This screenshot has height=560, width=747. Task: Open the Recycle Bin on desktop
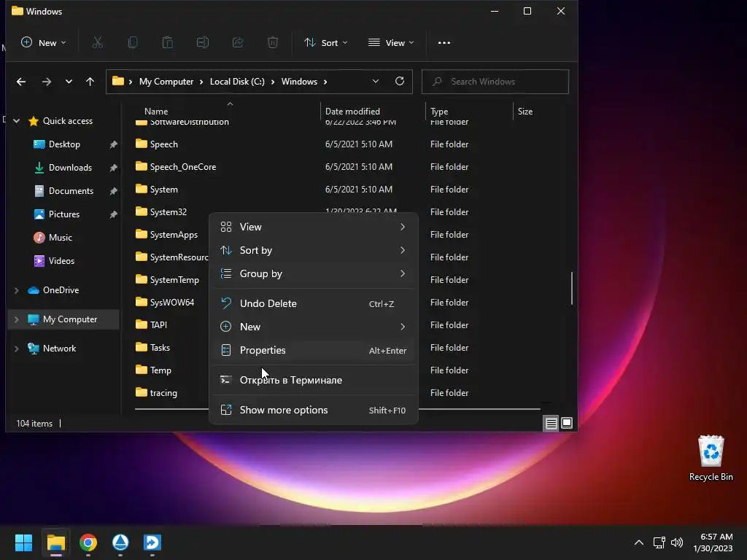[x=711, y=458]
